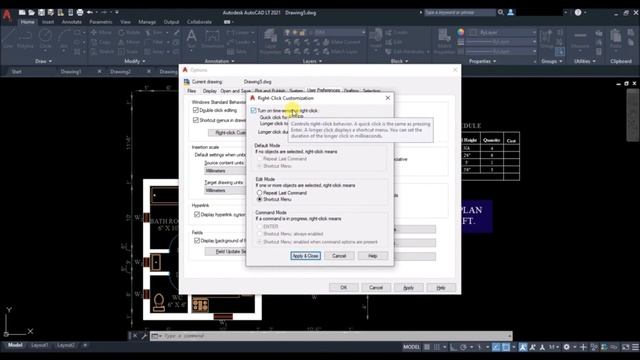Screen dimensions: 640x360
Task: Click the Apply & Close button
Action: point(305,256)
